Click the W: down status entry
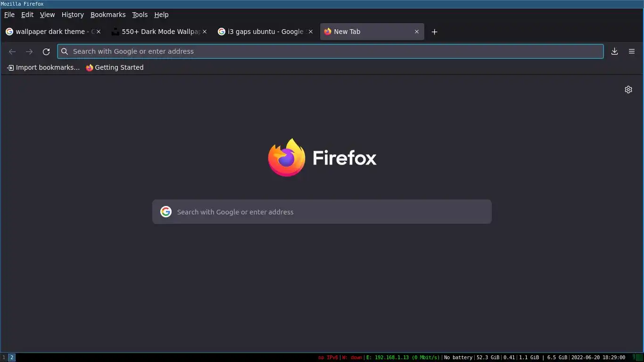This screenshot has width=644, height=362. [x=352, y=358]
